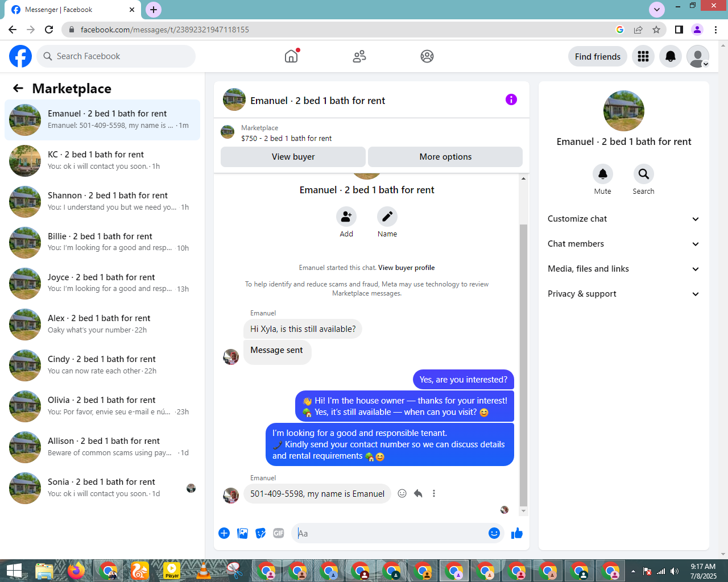728x582 pixels.
Task: Click the Facebook logo icon
Action: (x=20, y=56)
